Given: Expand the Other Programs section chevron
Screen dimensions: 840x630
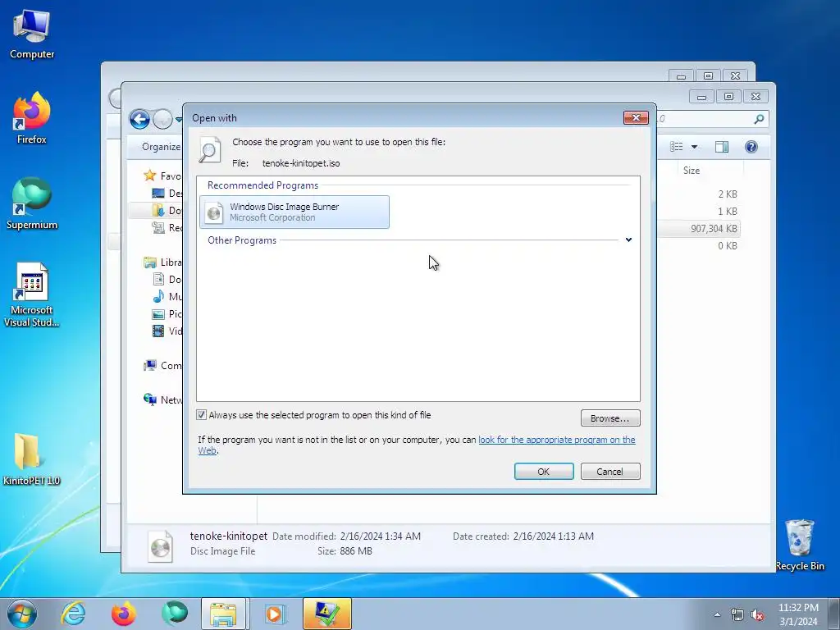Looking at the screenshot, I should (628, 240).
